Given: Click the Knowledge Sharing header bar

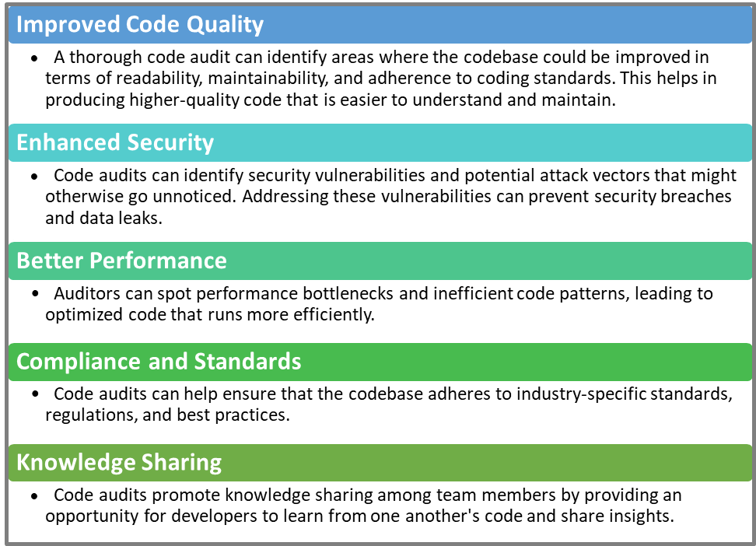Looking at the screenshot, I should tap(378, 462).
